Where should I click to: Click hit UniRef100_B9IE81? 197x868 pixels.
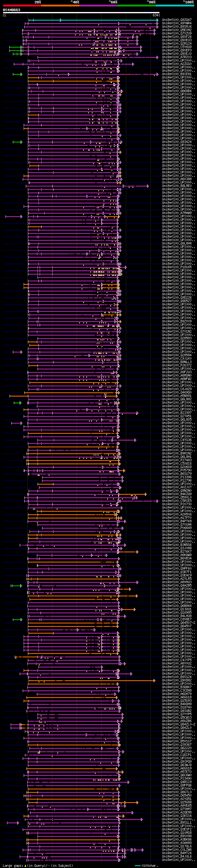pyautogui.click(x=177, y=74)
